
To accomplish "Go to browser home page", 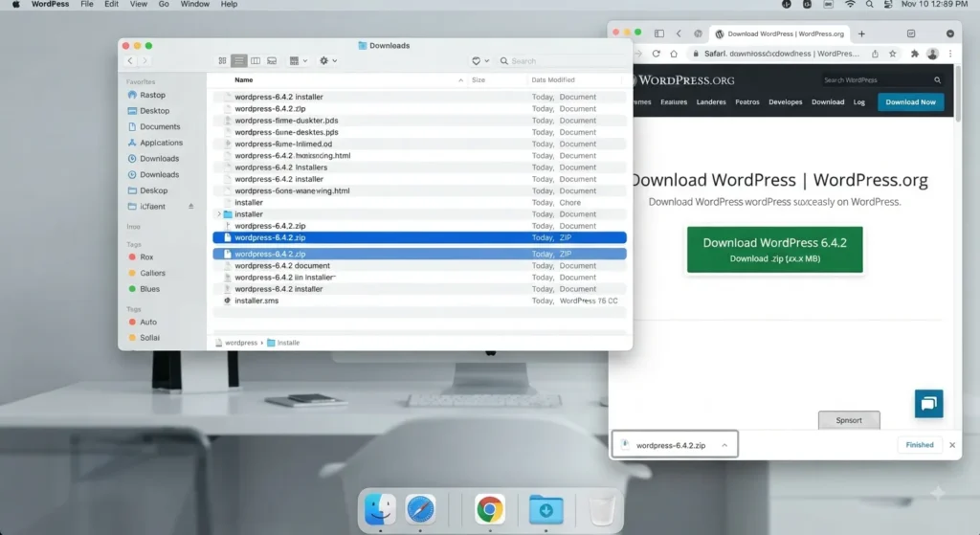I will (673, 54).
